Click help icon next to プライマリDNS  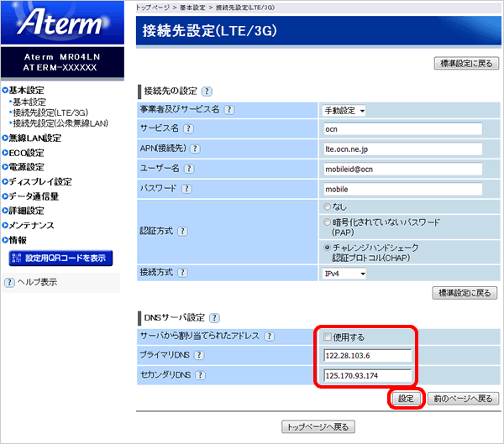pyautogui.click(x=198, y=356)
